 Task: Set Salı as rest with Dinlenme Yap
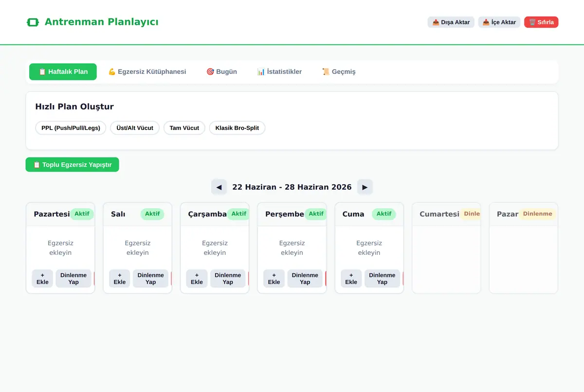click(x=150, y=279)
